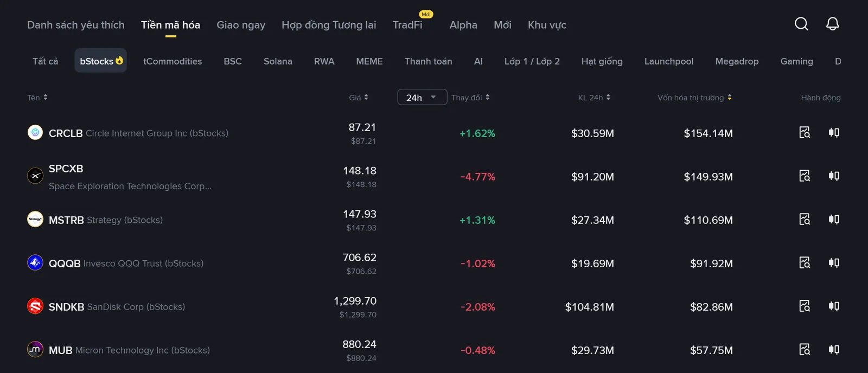868x373 pixels.
Task: Filter by Solana category
Action: pyautogui.click(x=278, y=61)
